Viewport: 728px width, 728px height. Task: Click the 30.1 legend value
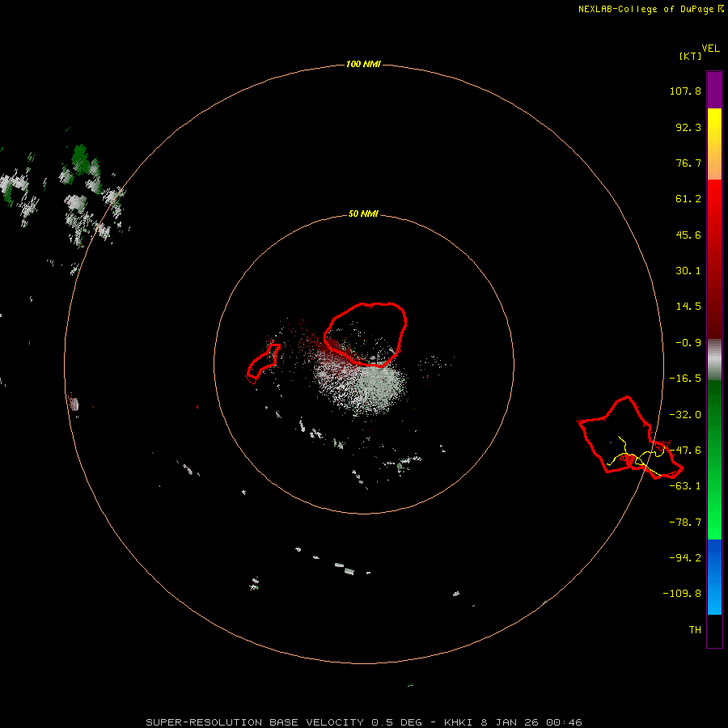pos(688,271)
